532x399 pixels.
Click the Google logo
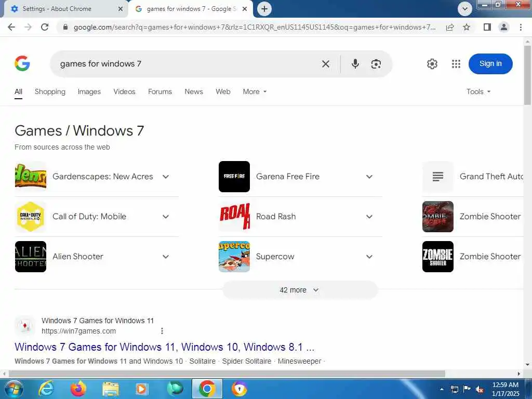point(22,63)
